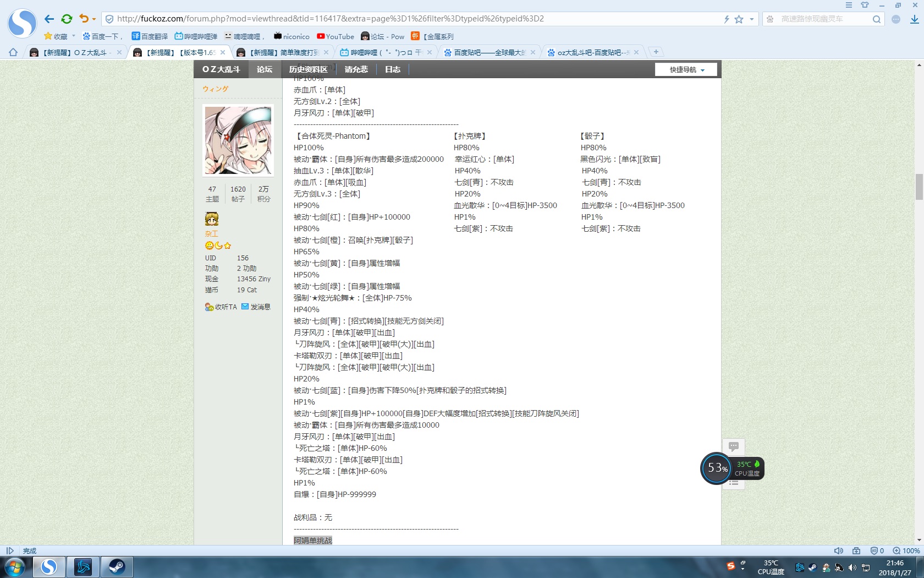Launch Steam from the taskbar
The image size is (924, 578).
click(x=117, y=566)
